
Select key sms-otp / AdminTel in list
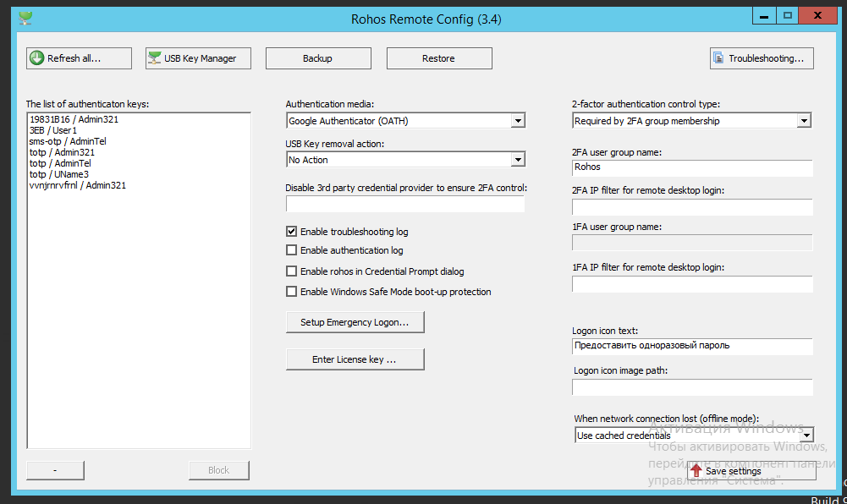[x=68, y=141]
